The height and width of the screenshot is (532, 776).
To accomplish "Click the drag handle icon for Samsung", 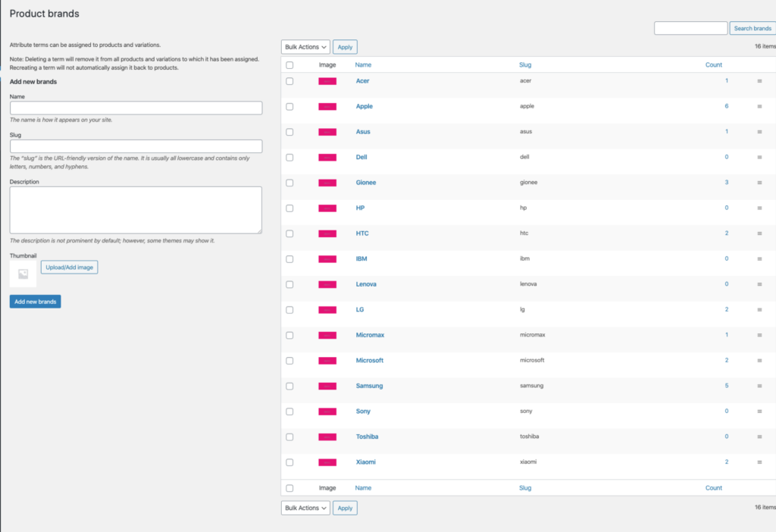I will coord(759,386).
